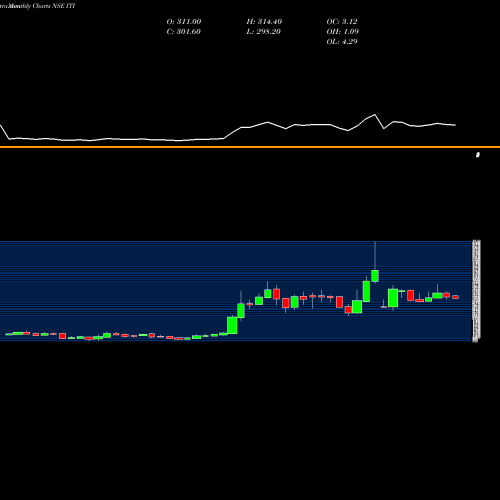Click the peak of the white line chart

(375, 115)
